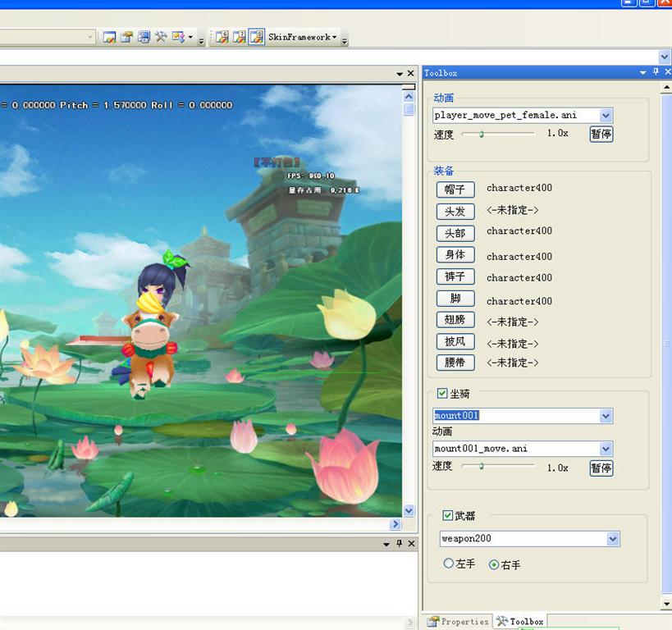Open the hammer and wrench tools icon
The image size is (672, 630).
point(161,37)
